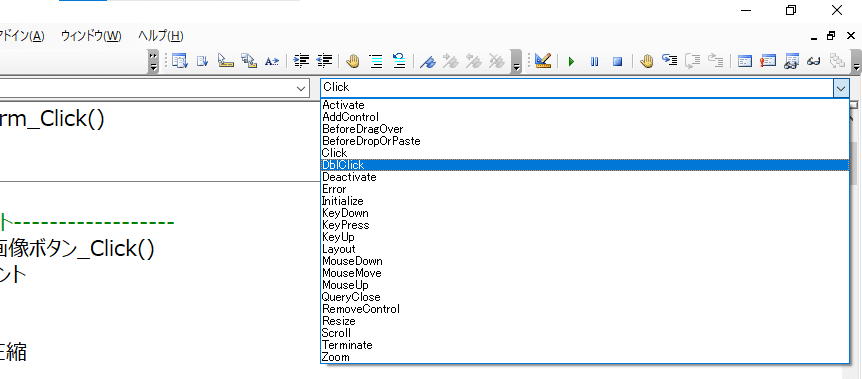Open Debug toolbar options after Call Stack
The width and height of the screenshot is (862, 379).
[857, 61]
